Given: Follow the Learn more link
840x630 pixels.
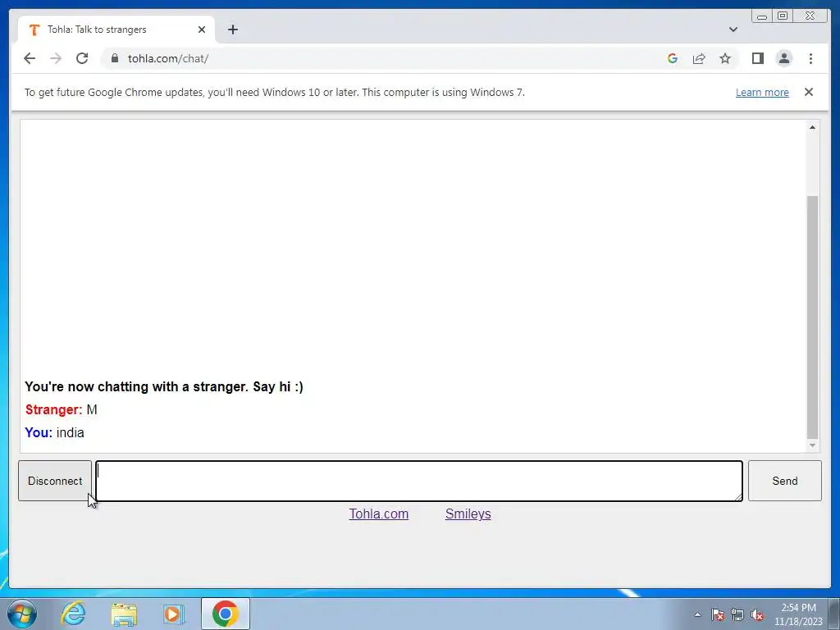Looking at the screenshot, I should click(x=762, y=92).
